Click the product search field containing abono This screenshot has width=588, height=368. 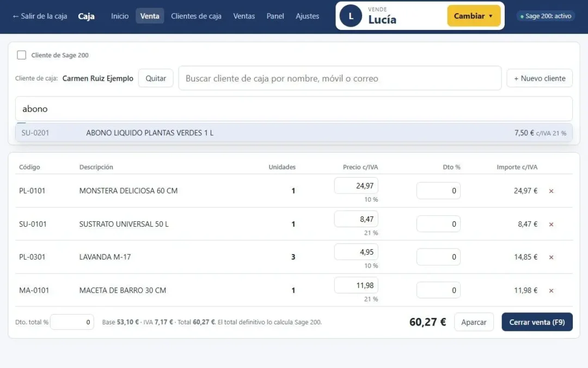coord(293,109)
